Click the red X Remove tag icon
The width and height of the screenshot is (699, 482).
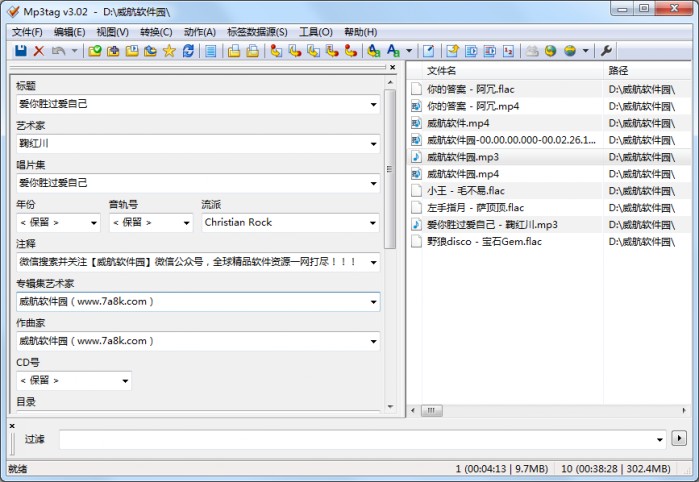pyautogui.click(x=39, y=51)
